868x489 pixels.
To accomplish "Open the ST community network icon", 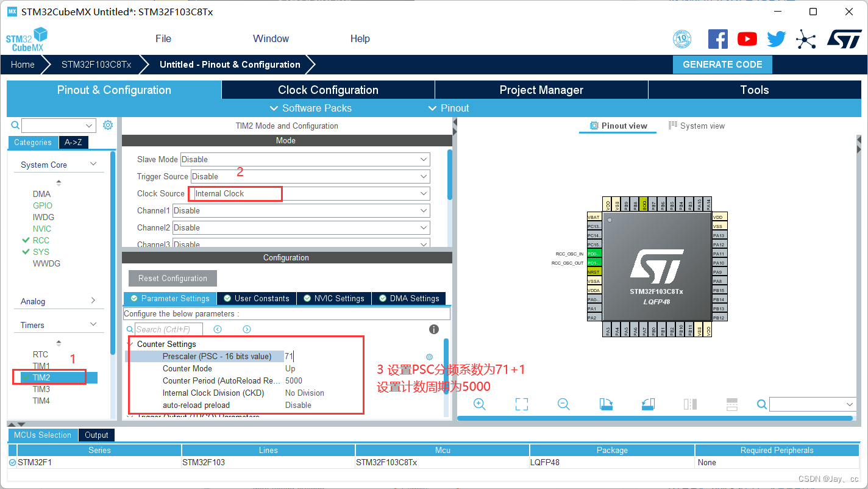I will pos(806,40).
